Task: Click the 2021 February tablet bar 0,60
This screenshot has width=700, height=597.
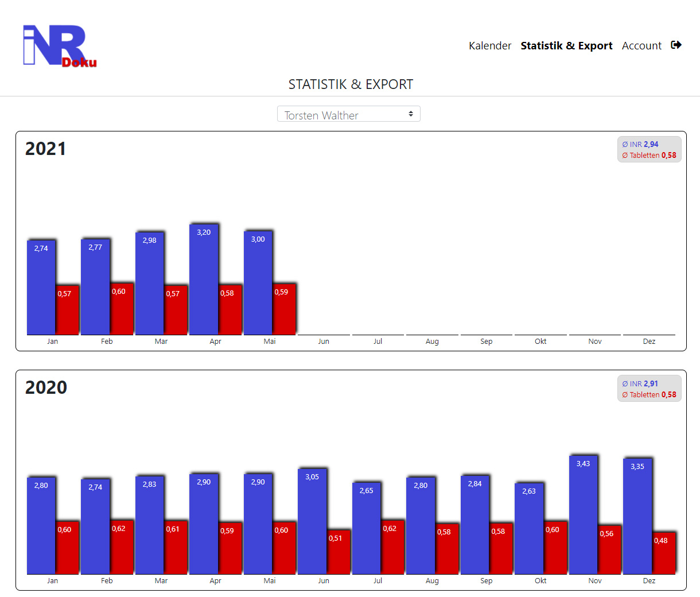Action: pos(122,309)
